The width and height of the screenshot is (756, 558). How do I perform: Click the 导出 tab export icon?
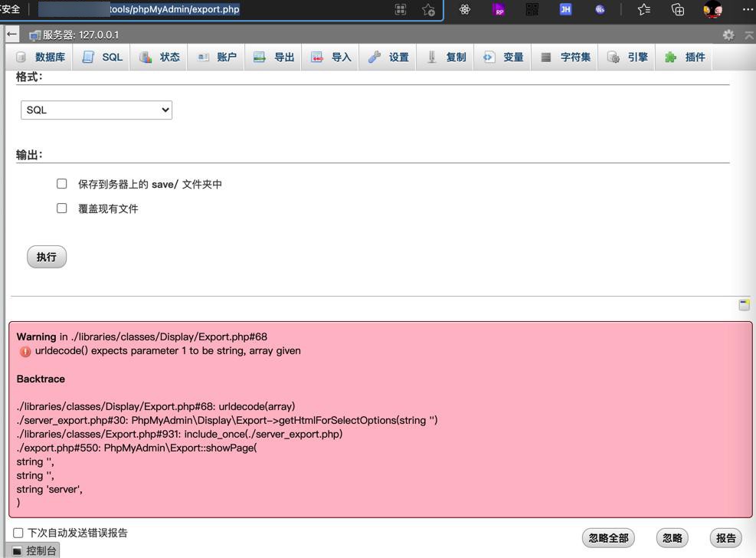(260, 57)
